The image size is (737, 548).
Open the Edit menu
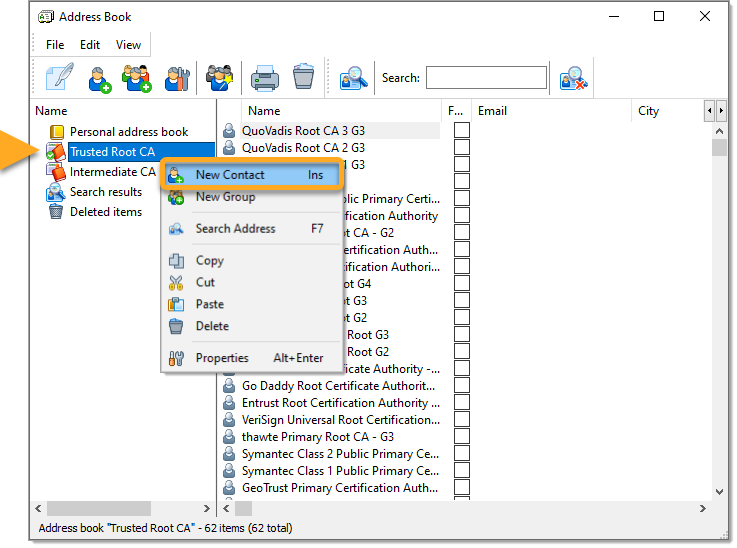90,45
